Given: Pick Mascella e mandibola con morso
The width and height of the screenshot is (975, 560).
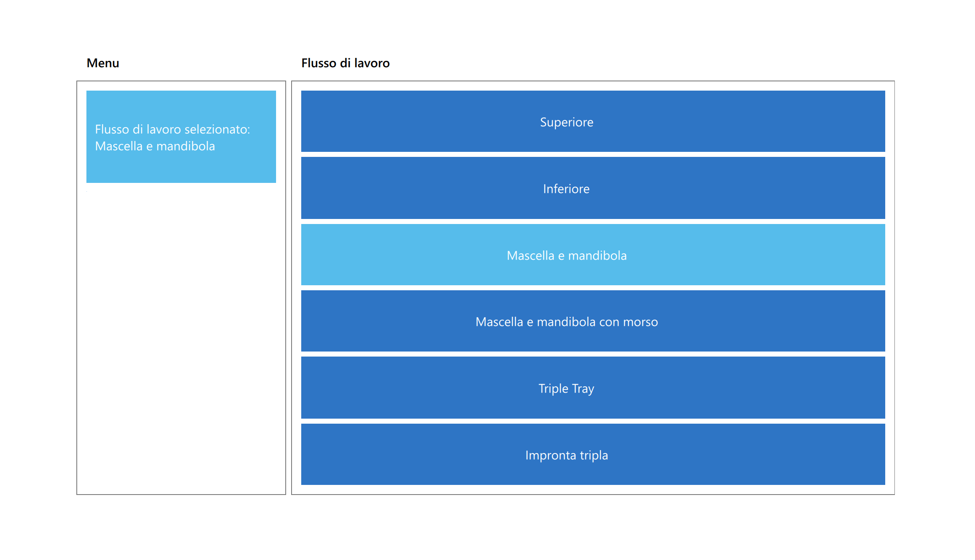Looking at the screenshot, I should 593,321.
